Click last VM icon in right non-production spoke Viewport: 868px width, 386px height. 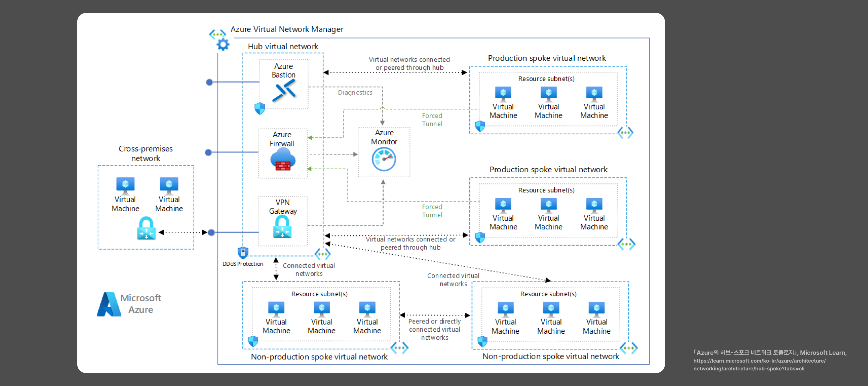(x=597, y=310)
